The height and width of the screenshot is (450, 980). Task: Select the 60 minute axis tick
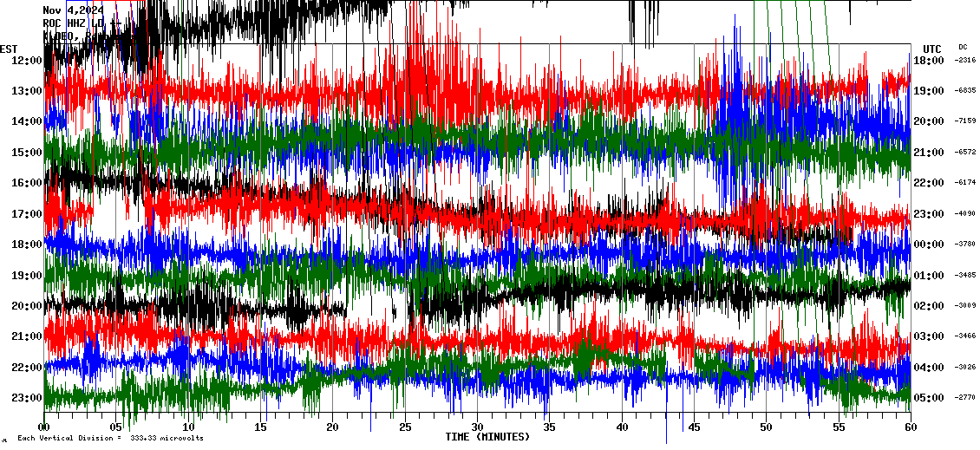tap(910, 427)
